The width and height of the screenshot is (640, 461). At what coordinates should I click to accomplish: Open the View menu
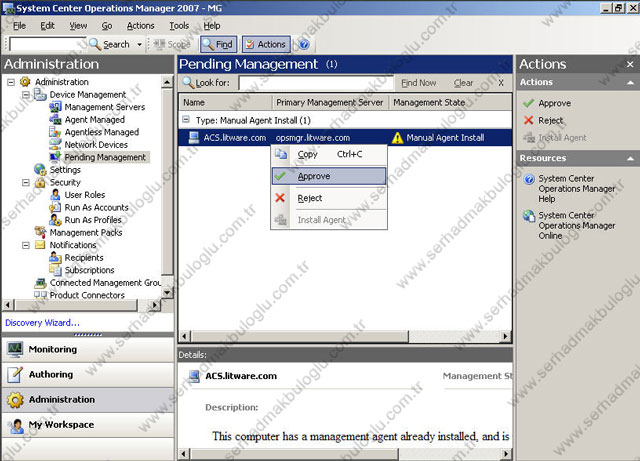(x=78, y=26)
